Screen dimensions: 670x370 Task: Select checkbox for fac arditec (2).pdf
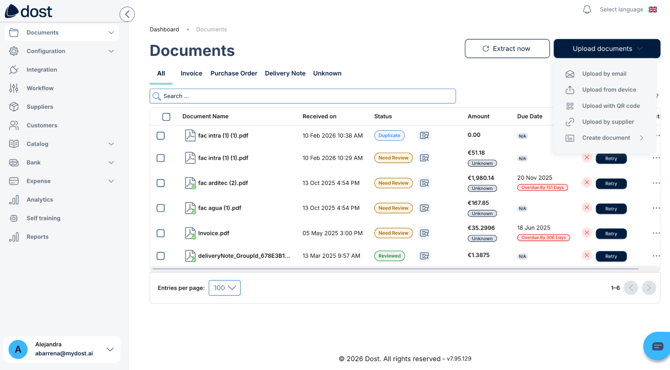pyautogui.click(x=161, y=183)
